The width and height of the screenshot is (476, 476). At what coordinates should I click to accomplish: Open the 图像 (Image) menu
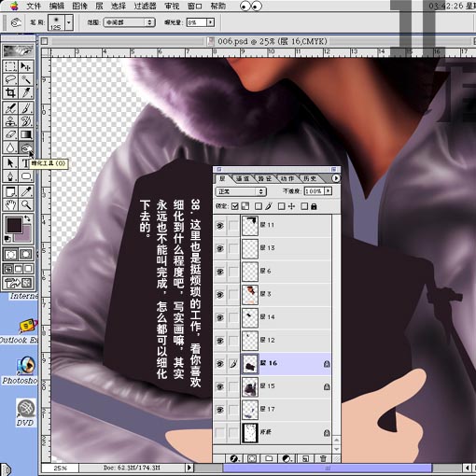(x=79, y=6)
